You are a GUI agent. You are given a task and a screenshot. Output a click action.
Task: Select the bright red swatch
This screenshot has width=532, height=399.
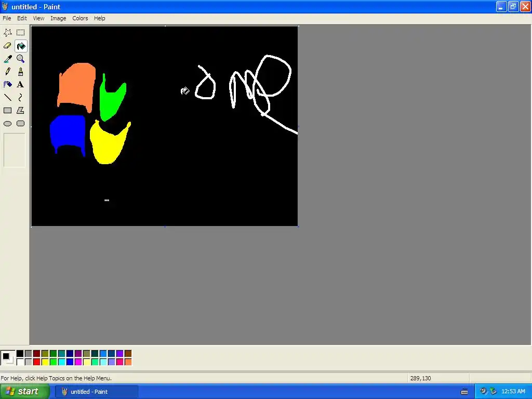point(37,362)
